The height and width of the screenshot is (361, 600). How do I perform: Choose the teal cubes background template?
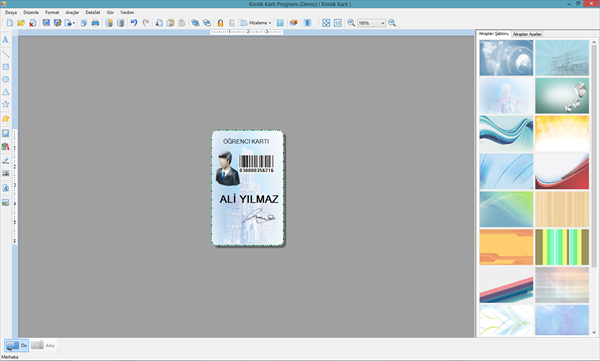pos(562,96)
